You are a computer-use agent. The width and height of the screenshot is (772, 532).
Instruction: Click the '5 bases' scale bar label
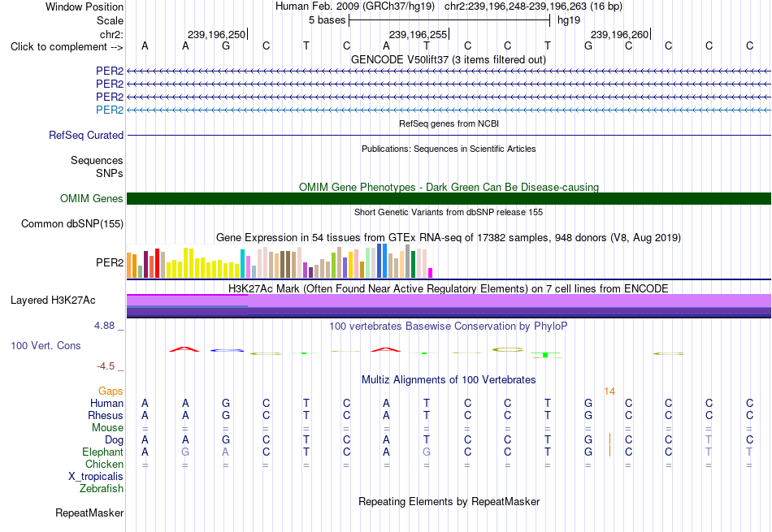click(327, 20)
